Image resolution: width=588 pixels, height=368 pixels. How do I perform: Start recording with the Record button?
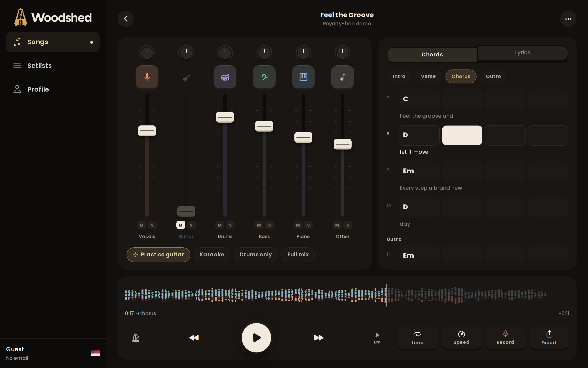click(505, 338)
